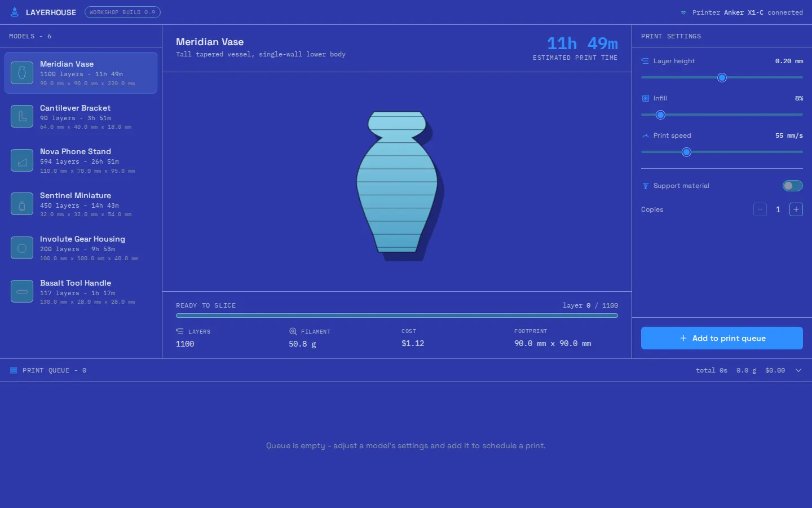Click the Support material icon
The image size is (812, 508).
[x=645, y=186]
